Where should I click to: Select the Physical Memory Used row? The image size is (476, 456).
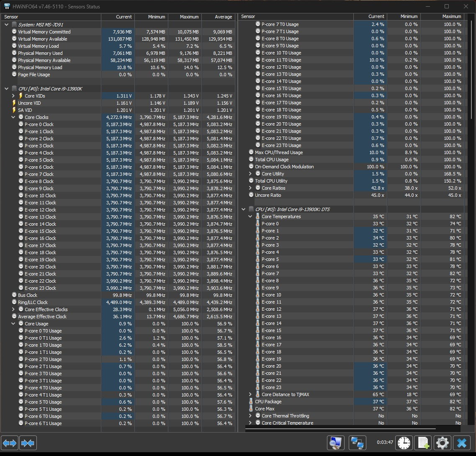click(x=118, y=53)
